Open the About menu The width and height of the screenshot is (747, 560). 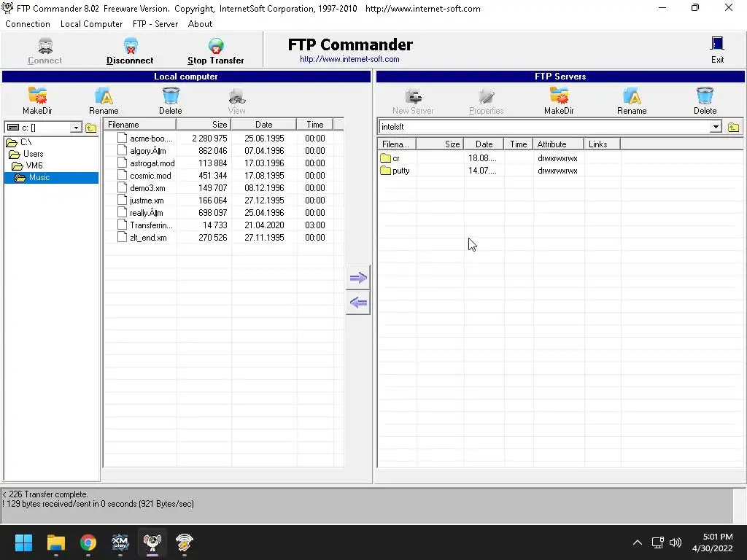[x=200, y=24]
